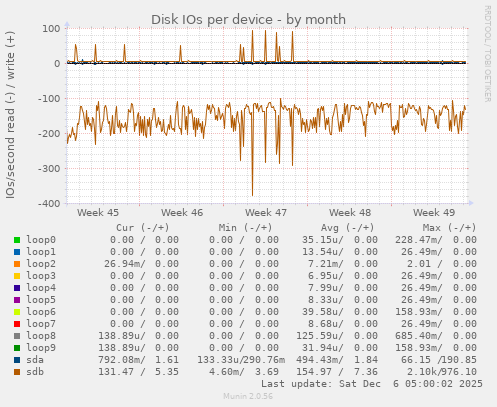Click the loop5 purple color swatch
The height and width of the screenshot is (407, 497).
(17, 300)
